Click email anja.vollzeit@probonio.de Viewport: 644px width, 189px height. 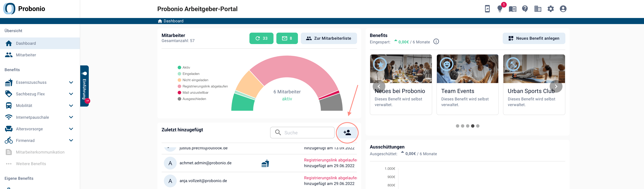(203, 181)
